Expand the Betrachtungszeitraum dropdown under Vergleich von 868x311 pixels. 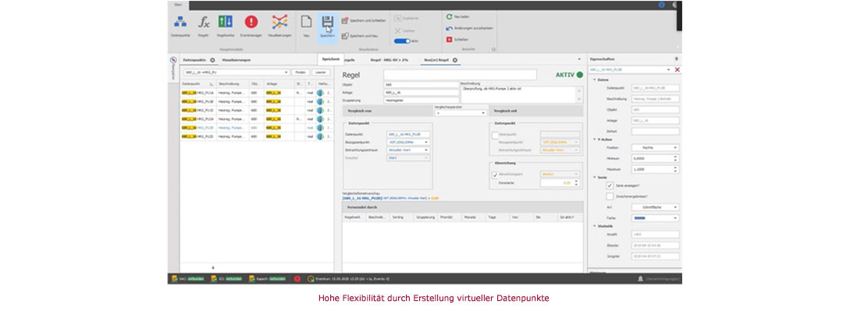tap(408, 150)
